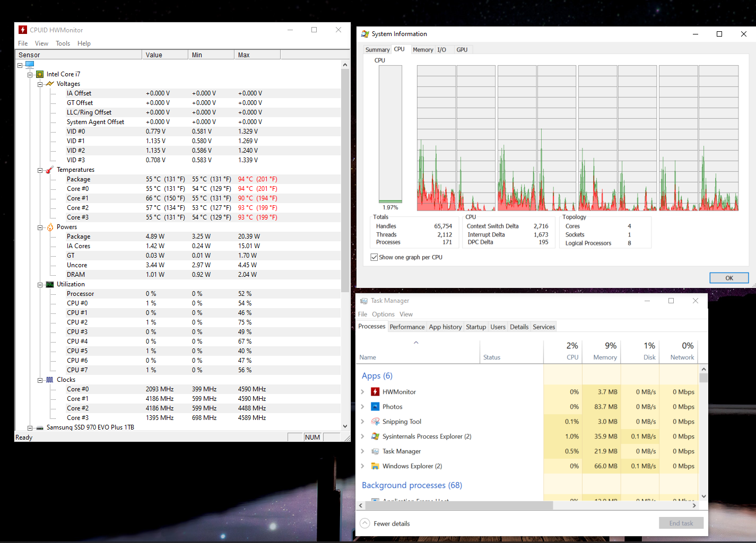756x543 pixels.
Task: Click the Powers flame icon
Action: click(50, 227)
